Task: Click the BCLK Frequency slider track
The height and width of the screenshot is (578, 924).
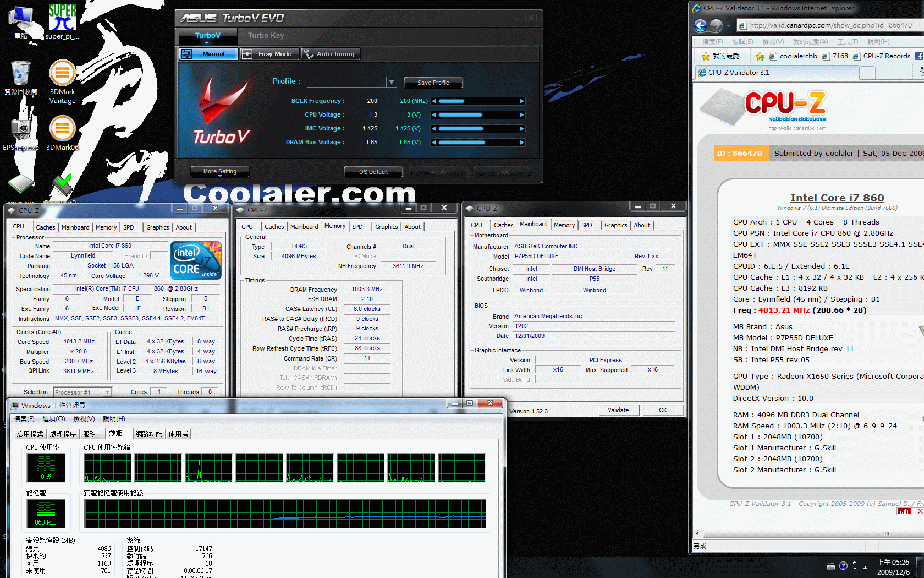Action: pos(479,101)
